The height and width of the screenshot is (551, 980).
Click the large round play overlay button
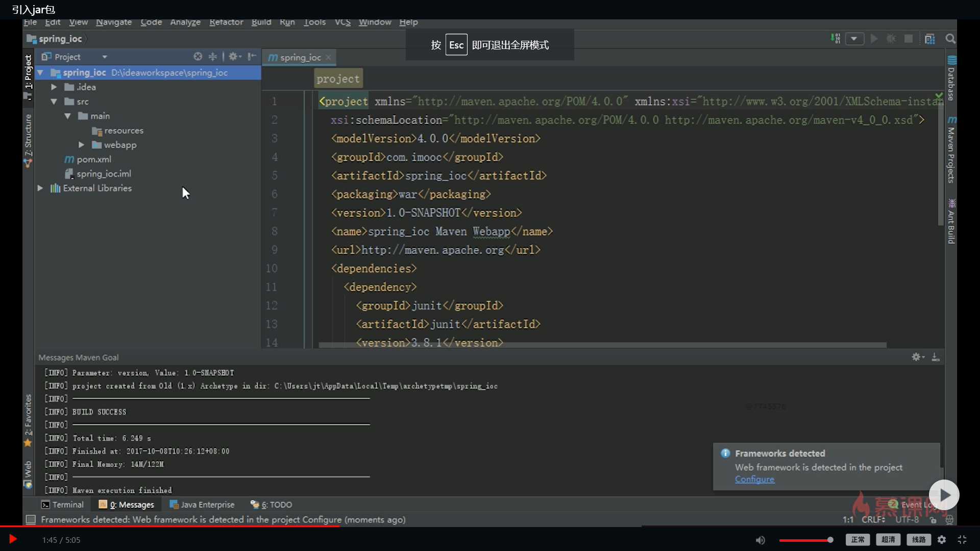[x=944, y=495]
